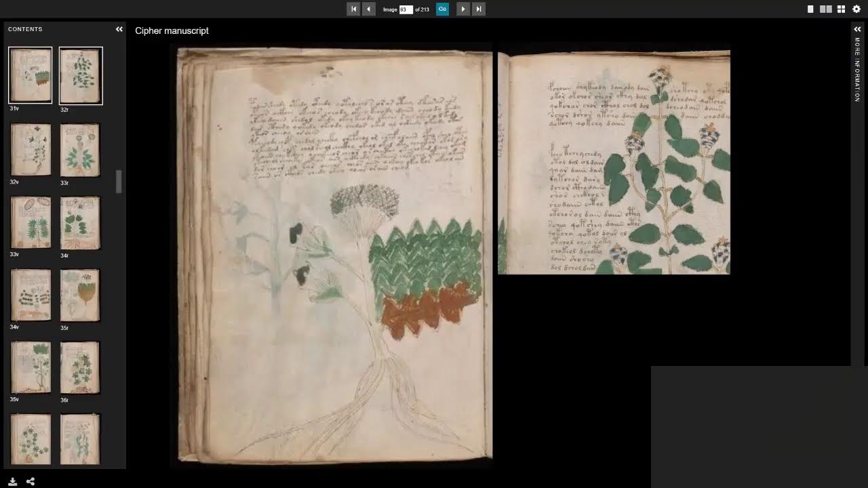Switch to gallery grid view
Viewport: 868px width, 488px height.
[x=841, y=9]
